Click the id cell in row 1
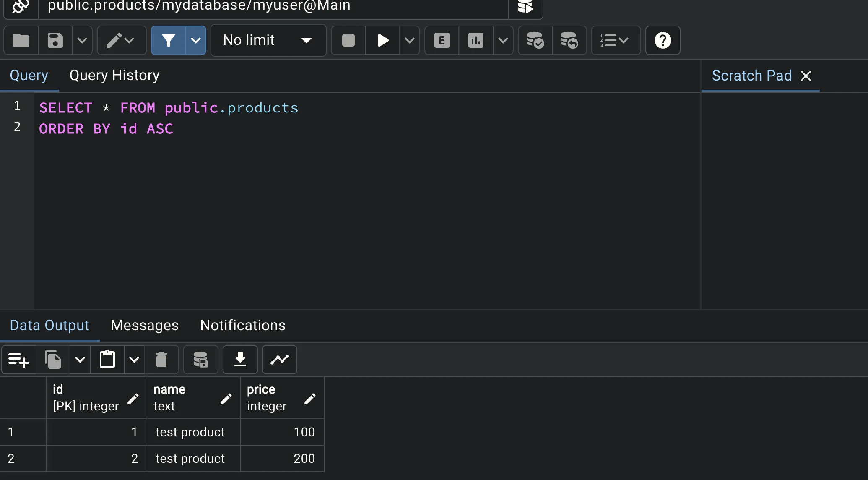Viewport: 868px width, 480px height. (96, 432)
